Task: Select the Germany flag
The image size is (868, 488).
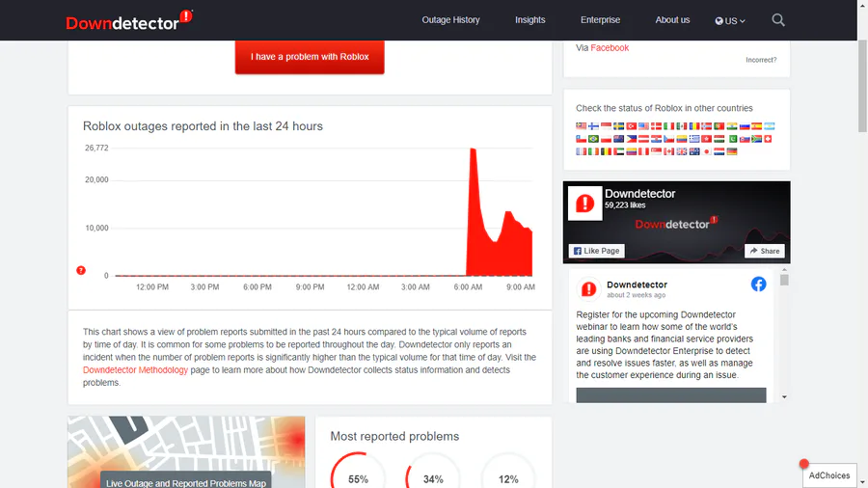Action: pos(732,151)
